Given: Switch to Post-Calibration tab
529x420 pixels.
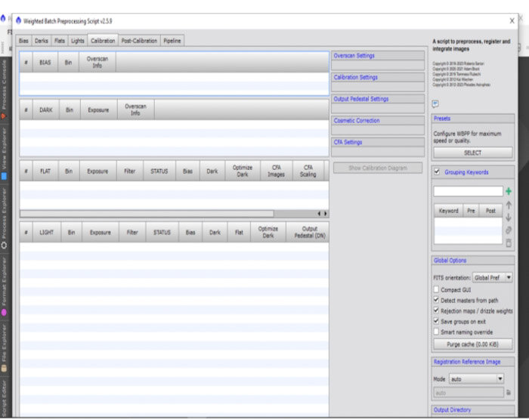Looking at the screenshot, I should click(139, 41).
